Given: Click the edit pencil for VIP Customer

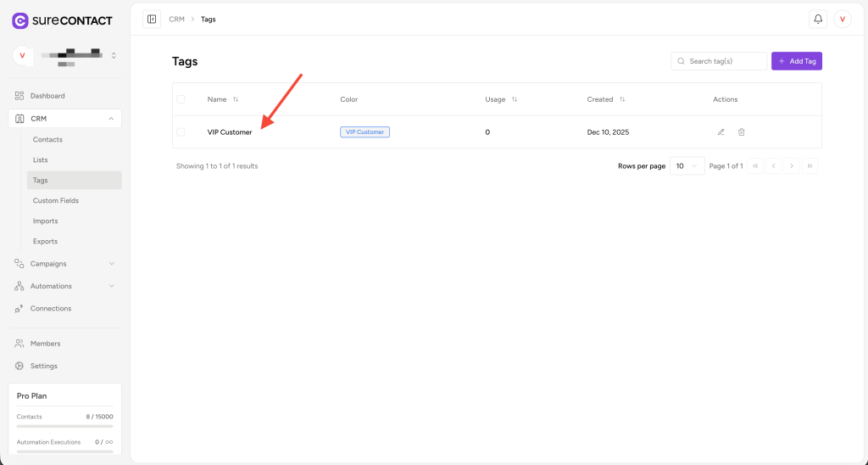Looking at the screenshot, I should coord(721,132).
